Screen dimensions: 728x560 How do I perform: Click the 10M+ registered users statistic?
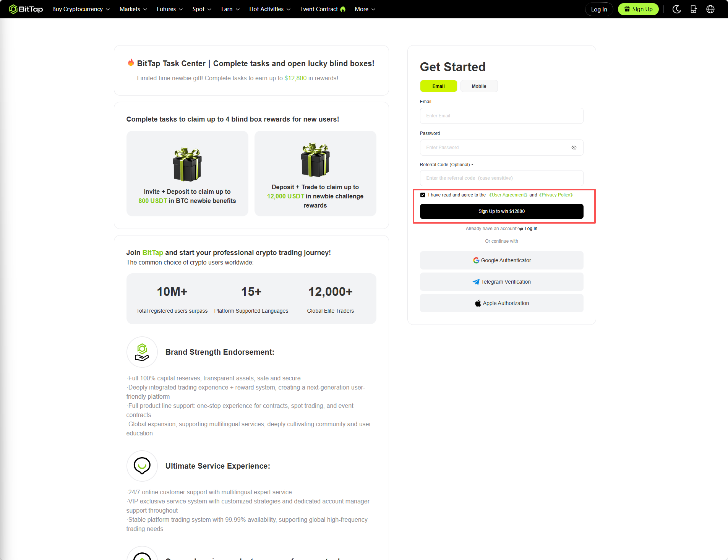click(x=172, y=292)
